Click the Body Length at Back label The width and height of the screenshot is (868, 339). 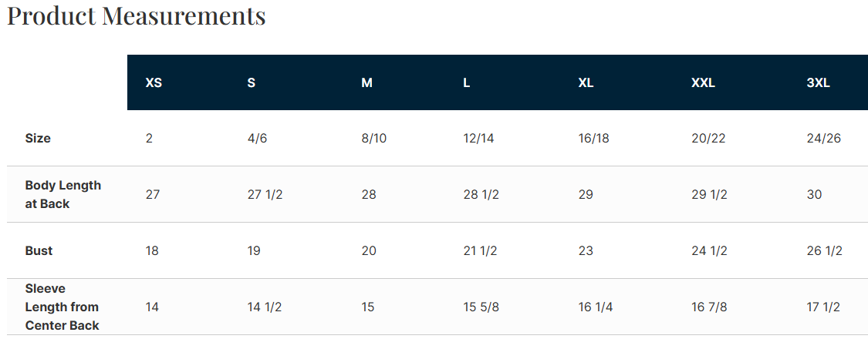(62, 194)
